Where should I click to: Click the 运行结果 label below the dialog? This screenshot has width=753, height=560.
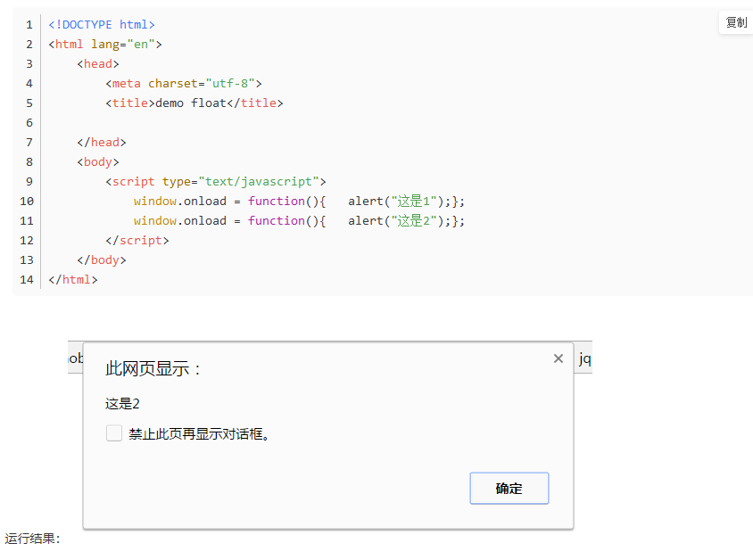(x=32, y=539)
